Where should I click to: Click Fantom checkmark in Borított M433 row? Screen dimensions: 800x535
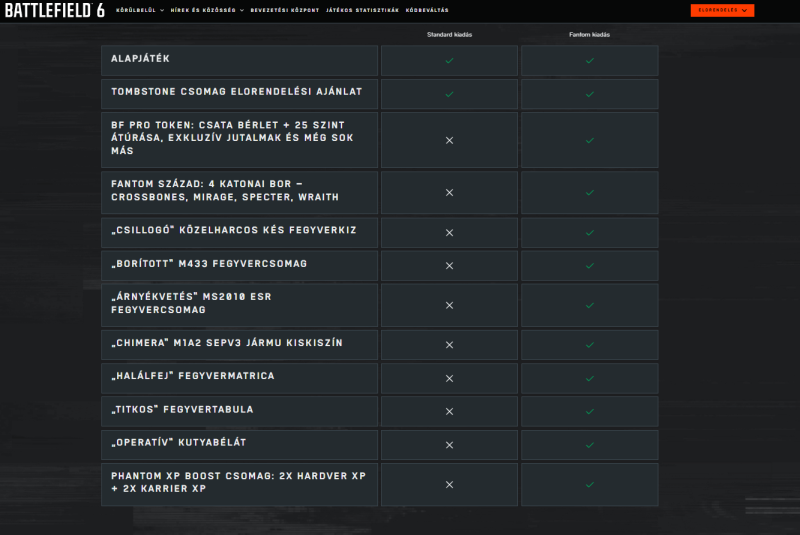point(590,266)
